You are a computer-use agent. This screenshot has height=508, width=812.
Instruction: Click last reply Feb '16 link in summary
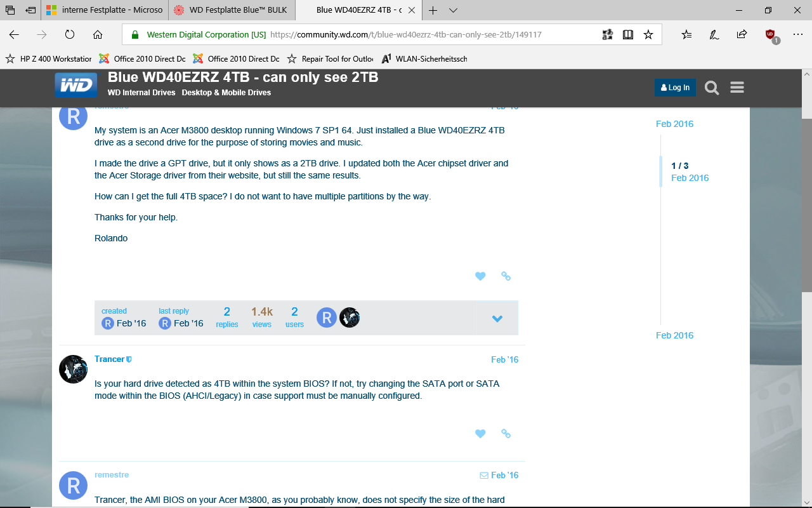tap(181, 318)
